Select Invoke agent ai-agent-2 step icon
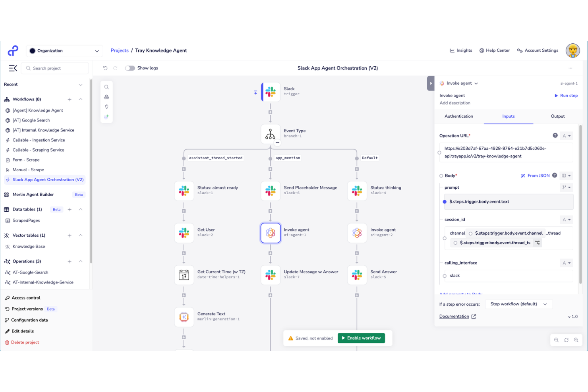Image resolution: width=588 pixels, height=392 pixels. pos(357,233)
